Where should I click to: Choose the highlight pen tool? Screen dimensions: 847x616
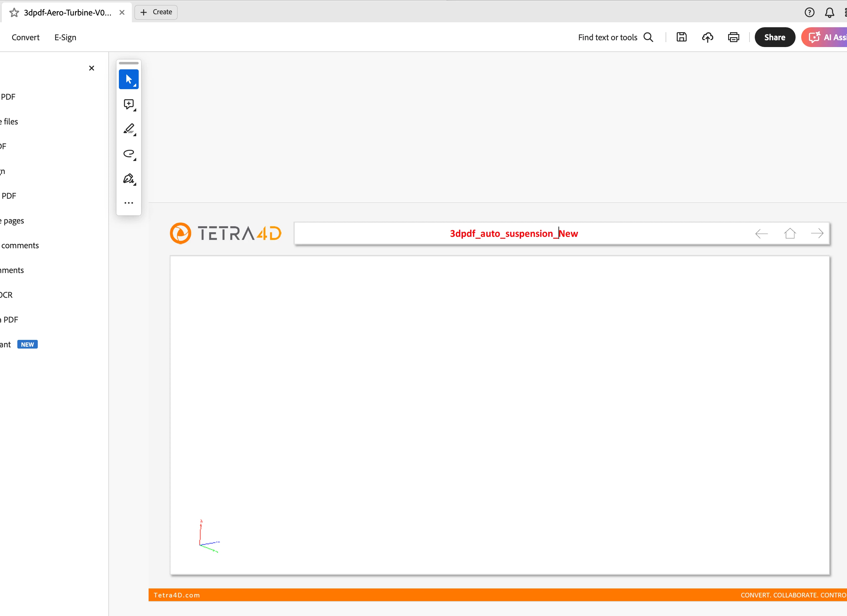128,129
